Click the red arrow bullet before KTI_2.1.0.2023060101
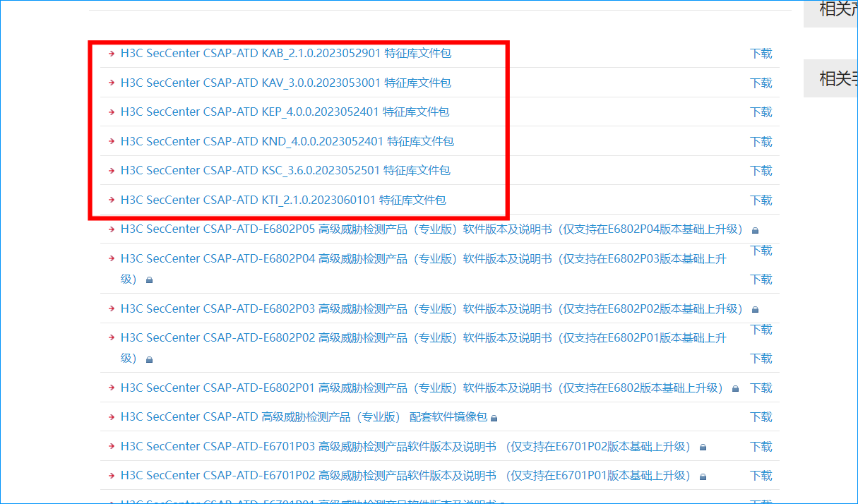This screenshot has height=504, width=858. [112, 200]
